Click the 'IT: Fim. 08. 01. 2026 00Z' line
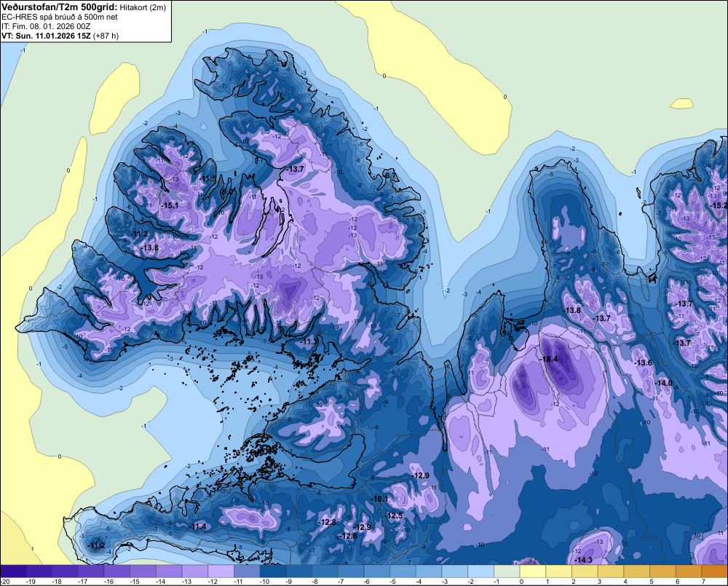 point(46,26)
